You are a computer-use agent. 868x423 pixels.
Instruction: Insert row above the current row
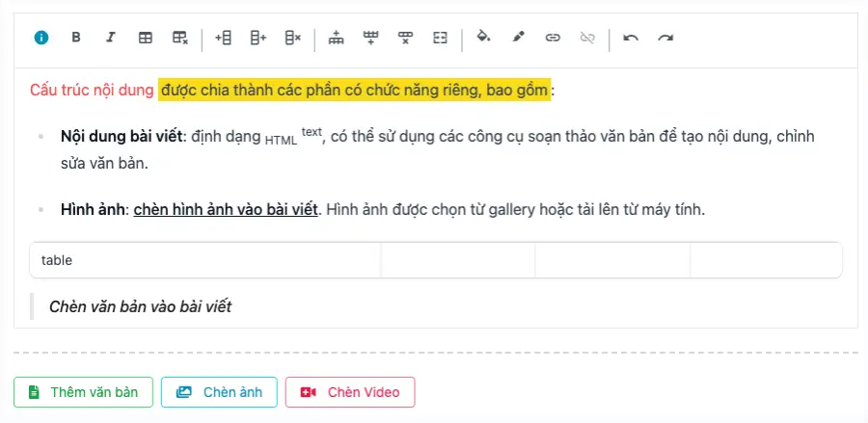(336, 38)
